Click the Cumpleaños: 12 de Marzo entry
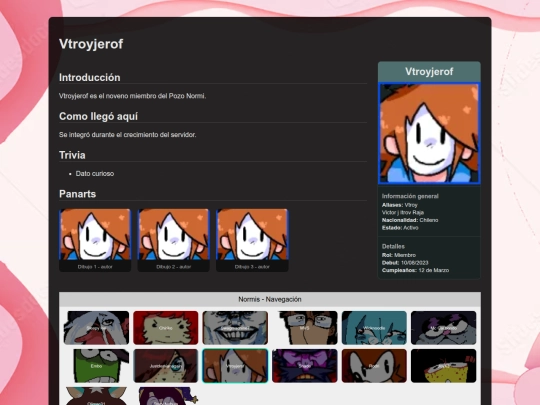Screen dimensions: 540x405 pos(415,270)
